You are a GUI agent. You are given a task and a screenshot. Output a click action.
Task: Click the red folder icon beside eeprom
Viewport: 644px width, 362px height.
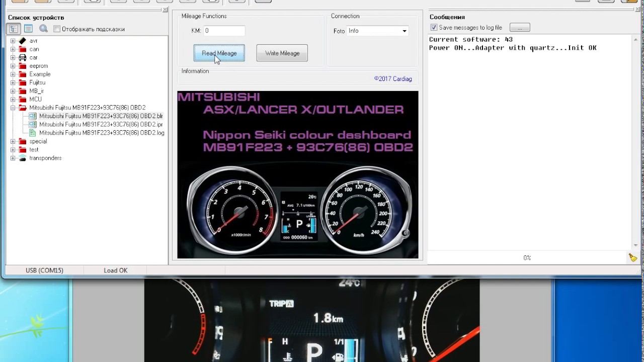[x=22, y=66]
